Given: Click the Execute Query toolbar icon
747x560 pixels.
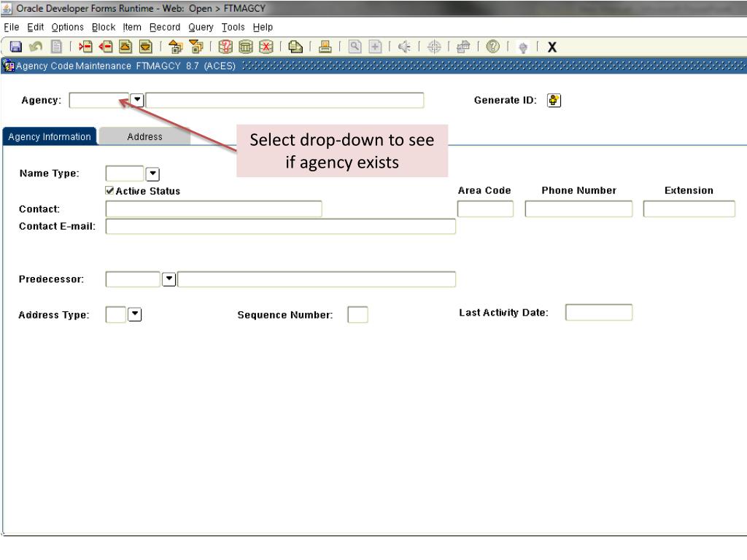Looking at the screenshot, I should (246, 47).
